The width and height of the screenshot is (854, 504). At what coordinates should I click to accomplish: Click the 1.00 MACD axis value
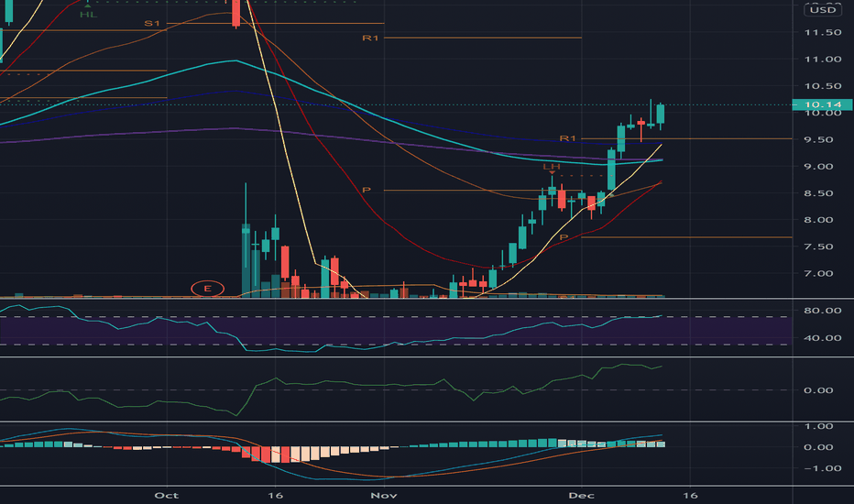818,426
